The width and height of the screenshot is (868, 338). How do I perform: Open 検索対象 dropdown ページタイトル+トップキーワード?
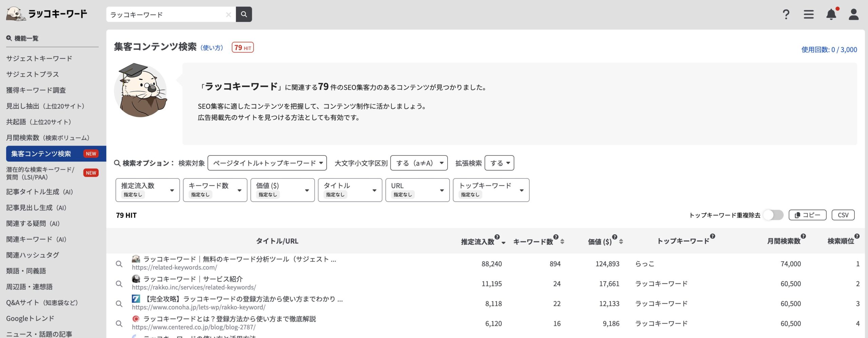click(x=267, y=163)
